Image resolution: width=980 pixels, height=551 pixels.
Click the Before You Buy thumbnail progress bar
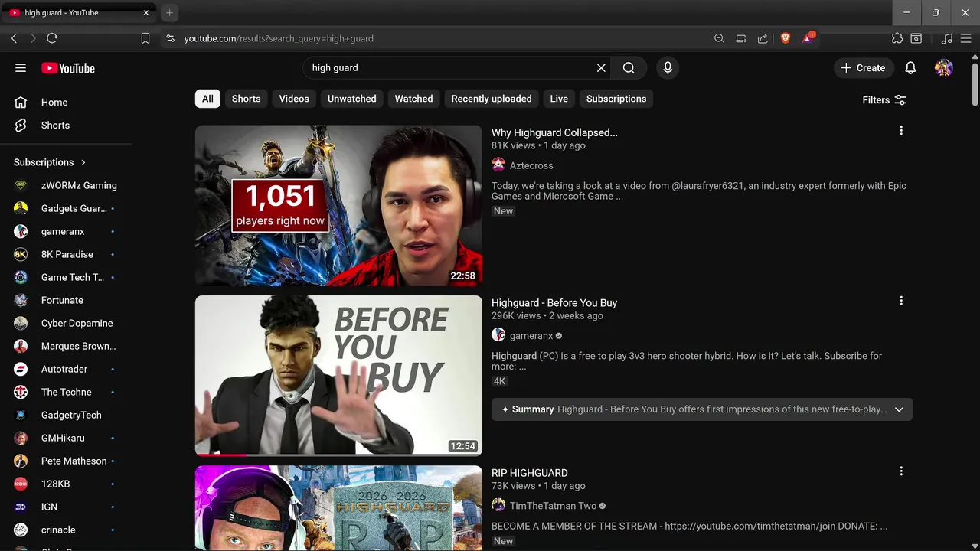pos(338,455)
